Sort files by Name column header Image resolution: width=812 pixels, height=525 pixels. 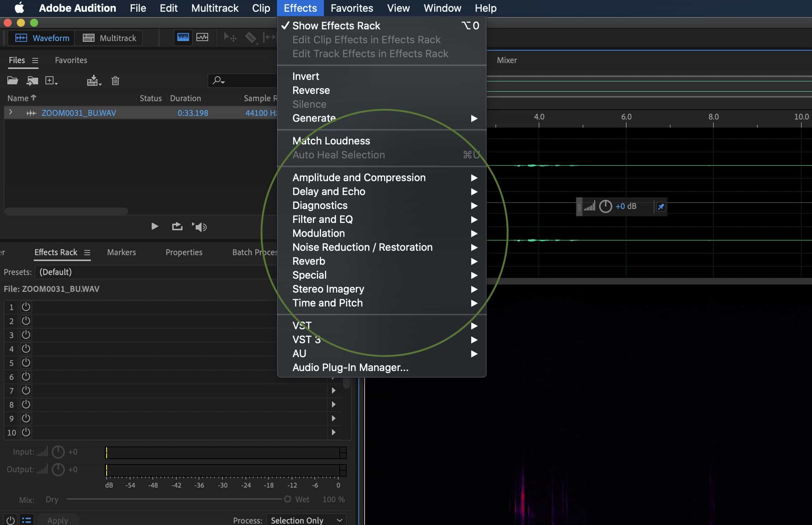tap(22, 98)
